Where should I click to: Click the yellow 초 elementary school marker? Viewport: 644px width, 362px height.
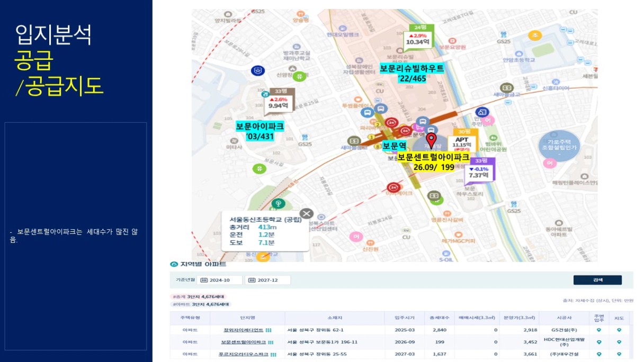click(535, 35)
